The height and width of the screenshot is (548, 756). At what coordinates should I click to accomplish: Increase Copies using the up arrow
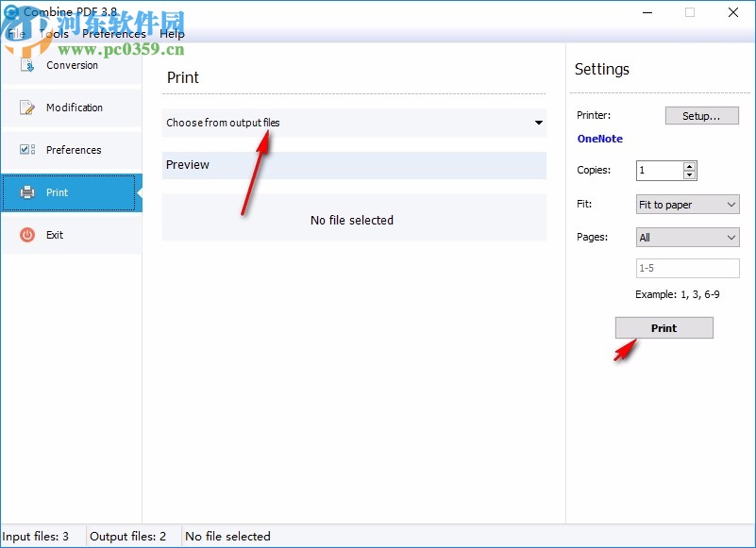[x=689, y=166]
